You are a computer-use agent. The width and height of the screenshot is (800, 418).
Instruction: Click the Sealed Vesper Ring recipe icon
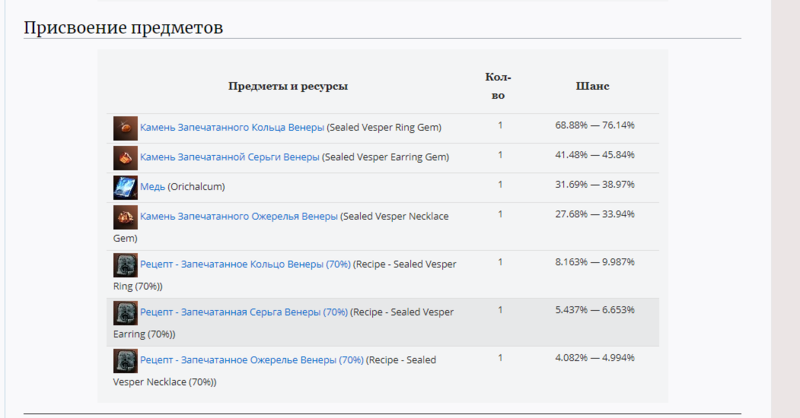(125, 265)
